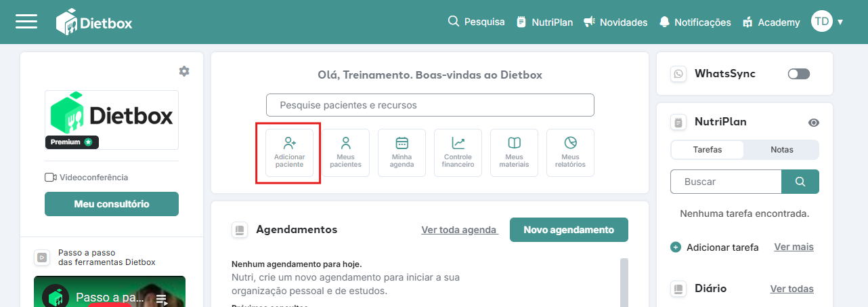
Task: Open Minha agenda shortcut
Action: click(402, 152)
